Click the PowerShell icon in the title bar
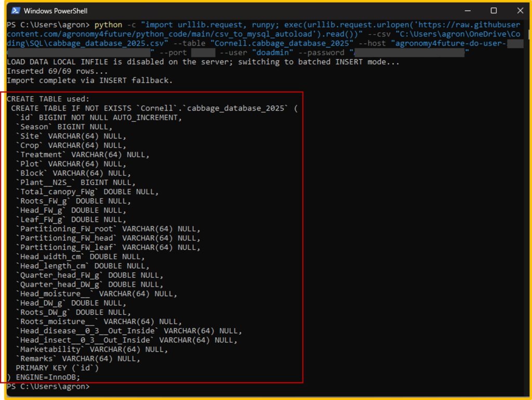Viewport: 532px width, 400px height. click(x=16, y=10)
